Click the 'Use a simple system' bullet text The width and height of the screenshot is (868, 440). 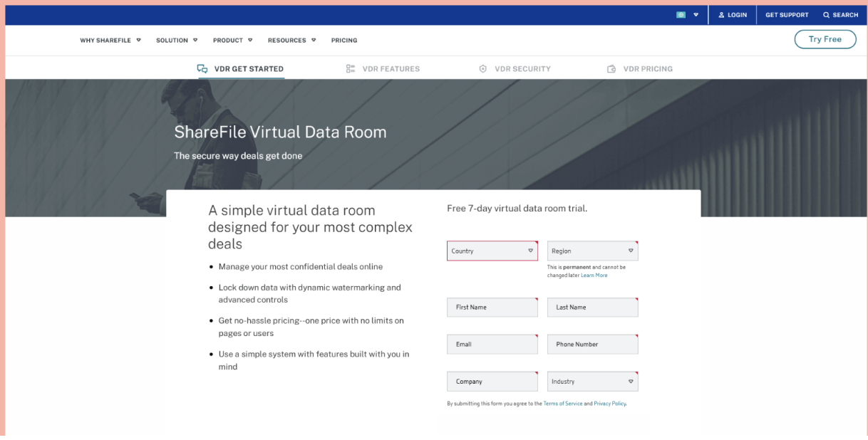314,360
